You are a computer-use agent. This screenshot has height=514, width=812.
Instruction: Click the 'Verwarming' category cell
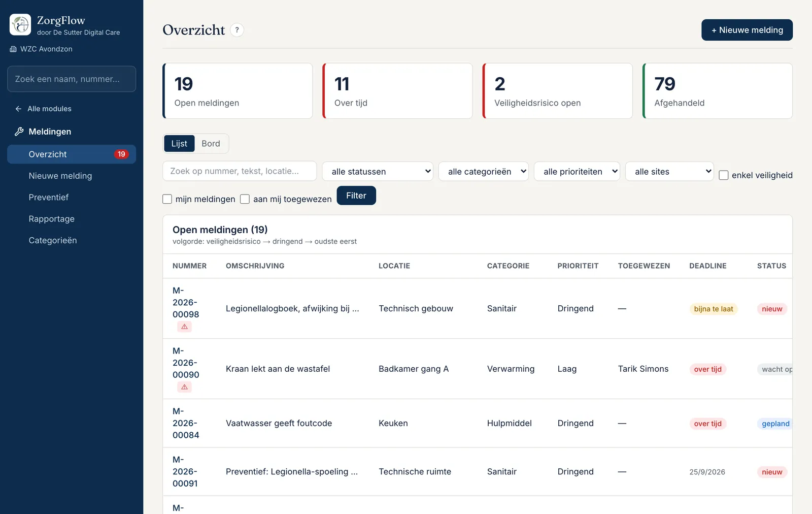coord(511,369)
